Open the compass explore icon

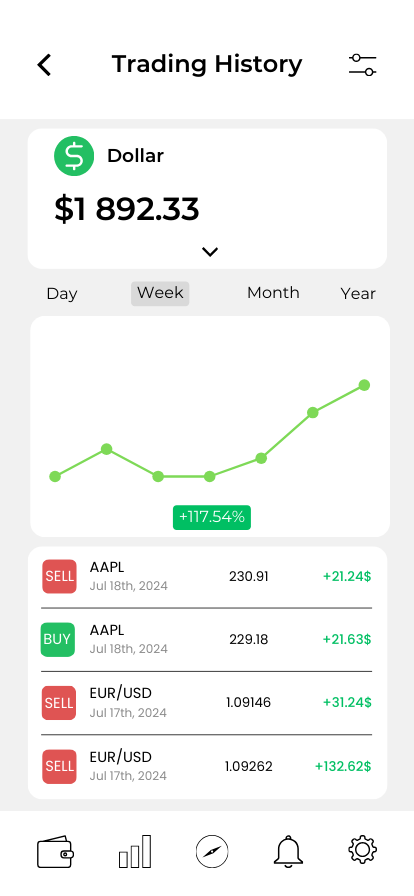212,851
